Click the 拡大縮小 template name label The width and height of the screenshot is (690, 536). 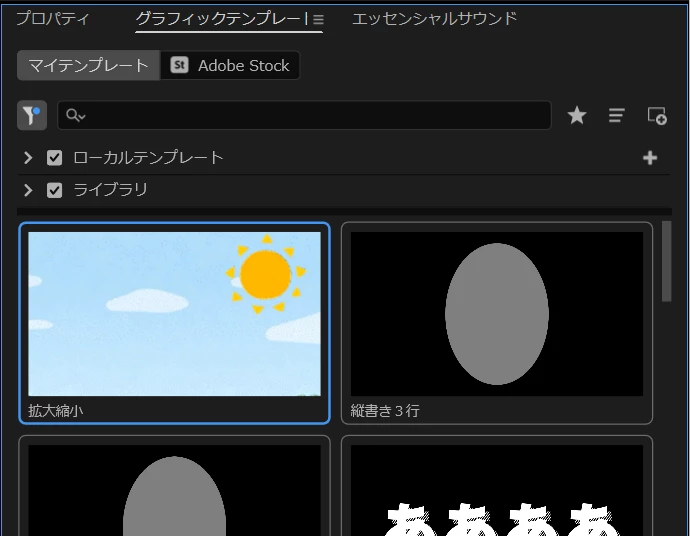[x=56, y=411]
